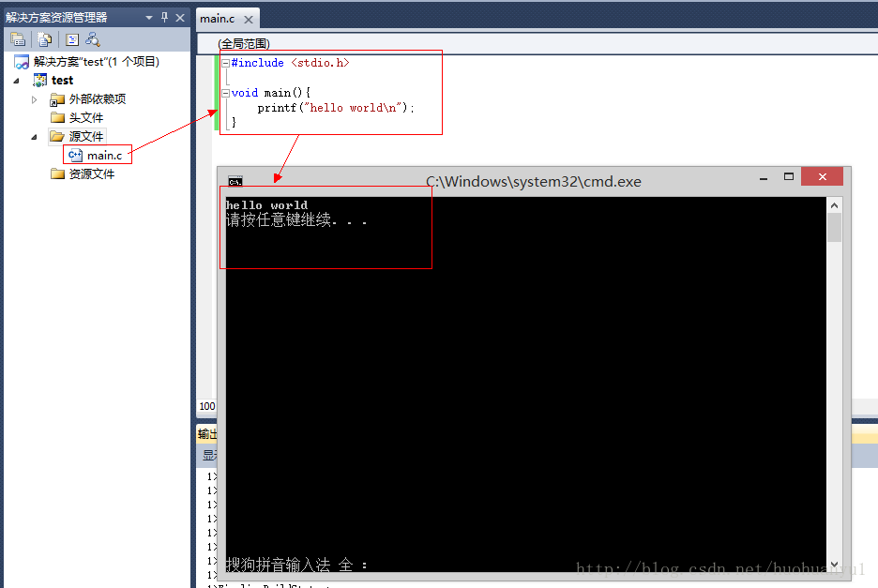Select the 资源文件 folder

tap(83, 174)
